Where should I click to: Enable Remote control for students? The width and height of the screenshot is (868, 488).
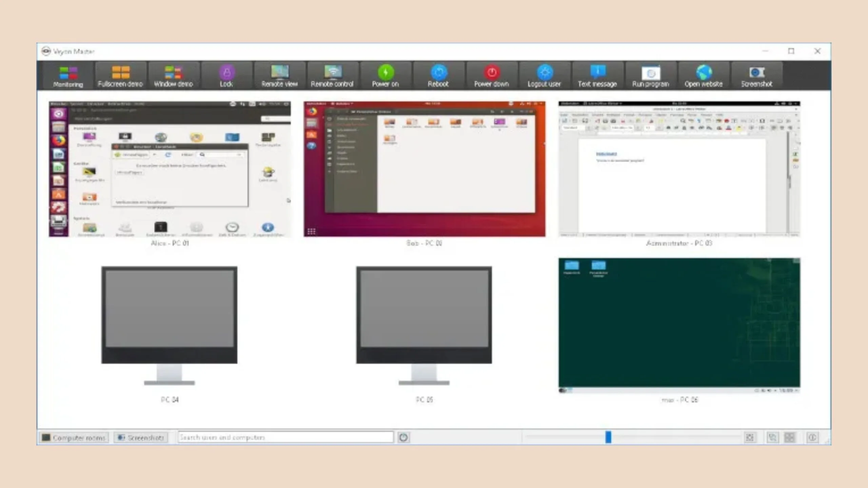pyautogui.click(x=332, y=76)
